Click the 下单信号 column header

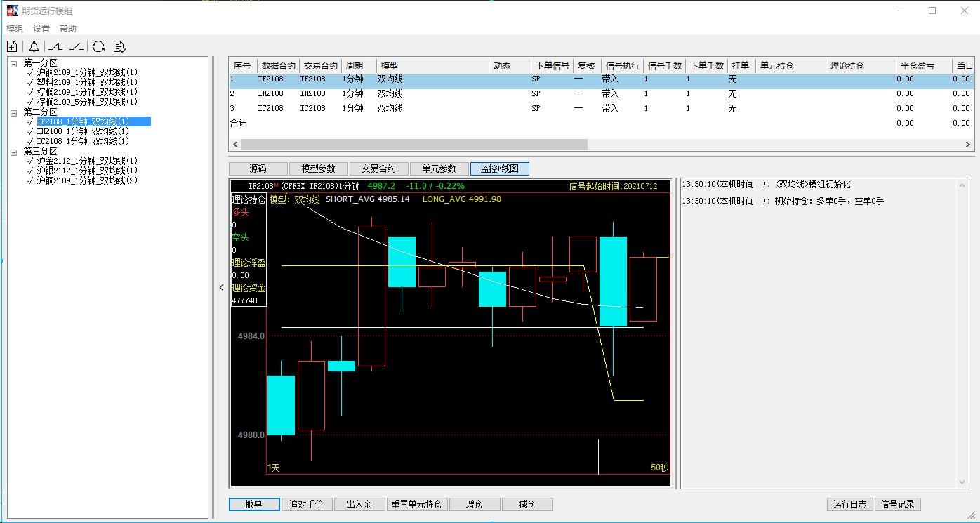(x=552, y=65)
